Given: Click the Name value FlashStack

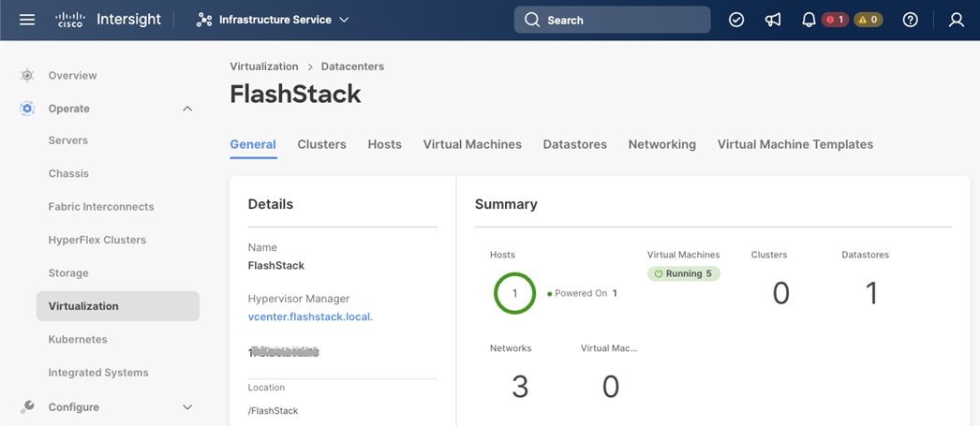Looking at the screenshot, I should tap(276, 266).
